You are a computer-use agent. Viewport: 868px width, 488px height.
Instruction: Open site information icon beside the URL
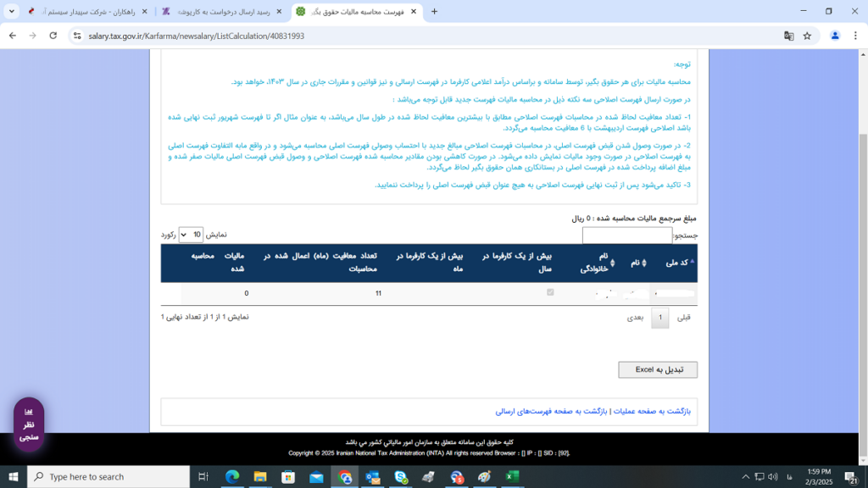[76, 36]
